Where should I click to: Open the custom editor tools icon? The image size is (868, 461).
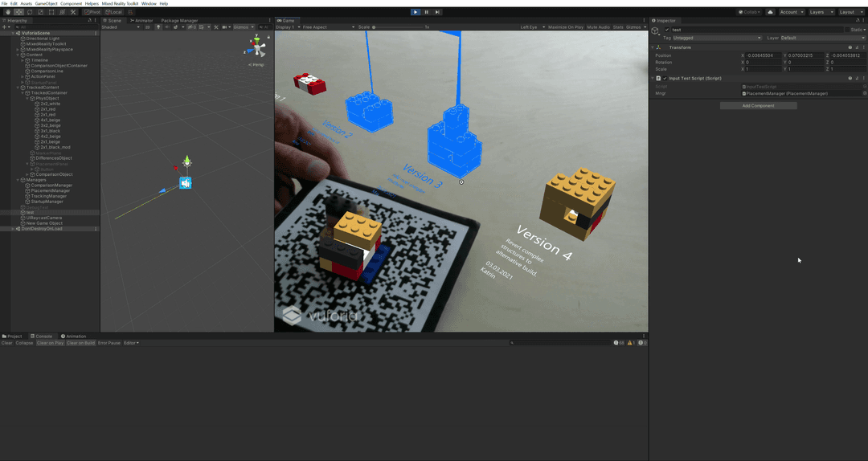click(72, 11)
